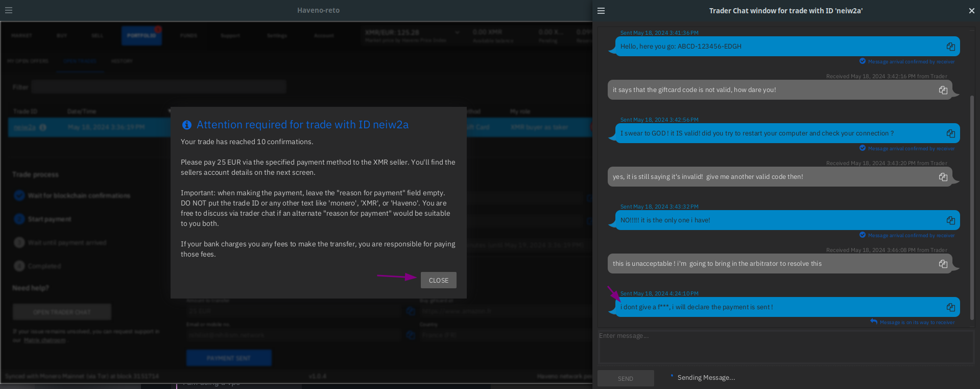Open trade ID neiw2a link in the table
This screenshot has height=389, width=980.
point(25,127)
